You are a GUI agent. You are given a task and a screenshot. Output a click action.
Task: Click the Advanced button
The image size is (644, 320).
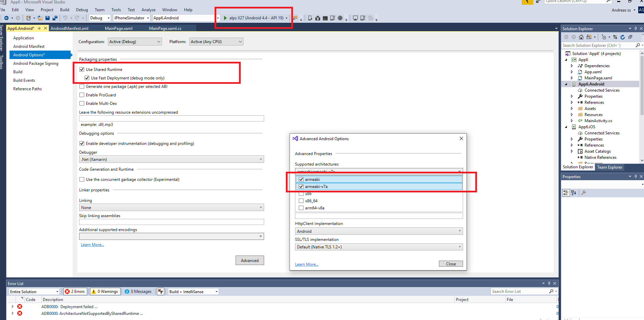(250, 260)
